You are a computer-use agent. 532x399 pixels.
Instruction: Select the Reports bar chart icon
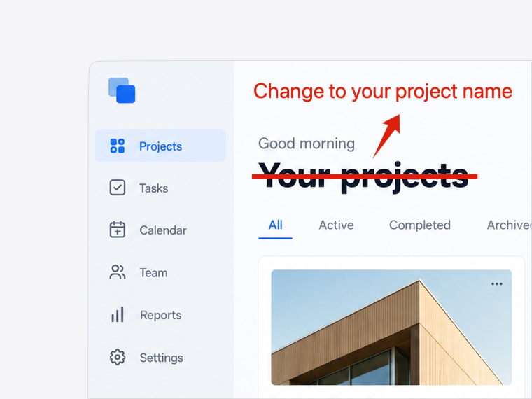118,314
